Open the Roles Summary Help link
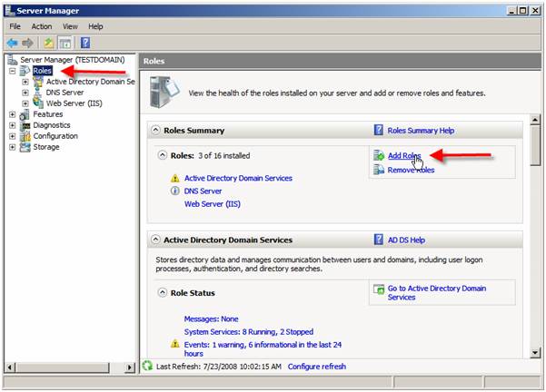 (421, 131)
